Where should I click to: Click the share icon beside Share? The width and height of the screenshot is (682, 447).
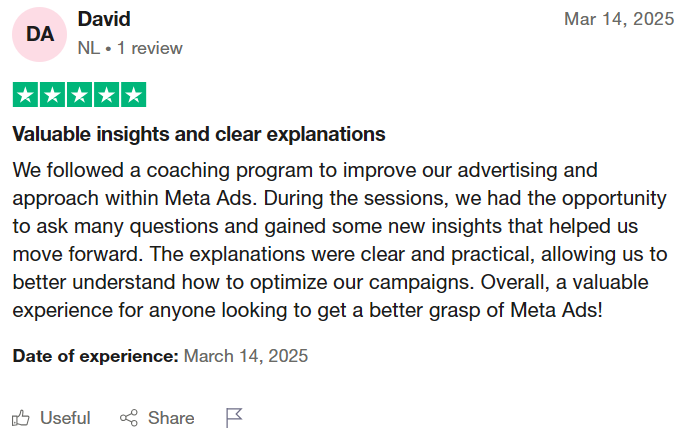point(128,418)
